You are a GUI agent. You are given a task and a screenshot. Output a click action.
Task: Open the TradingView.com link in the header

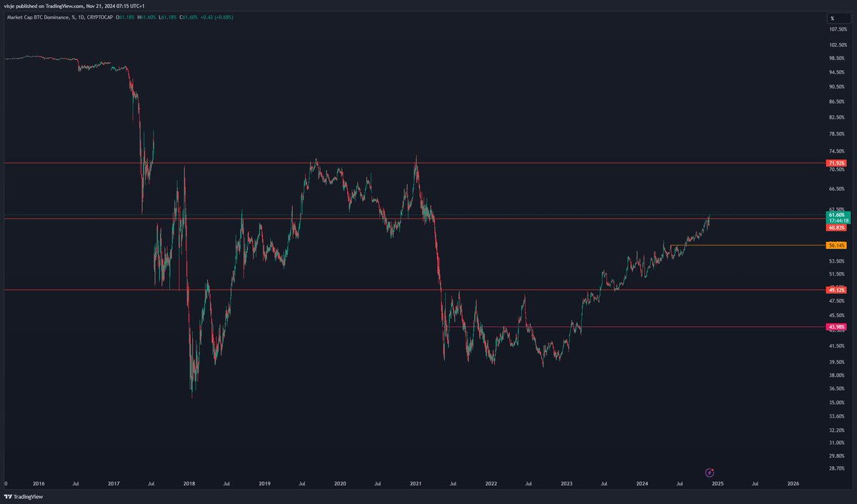[66, 6]
